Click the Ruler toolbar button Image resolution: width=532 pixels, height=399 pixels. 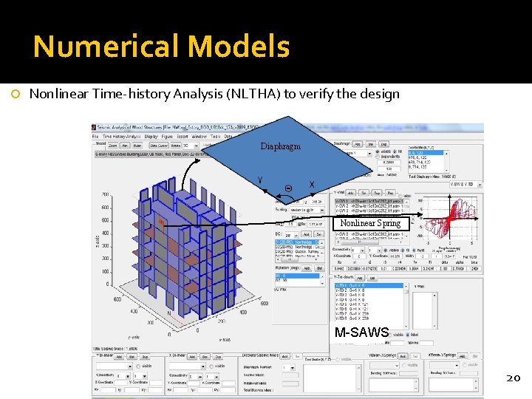point(137,146)
